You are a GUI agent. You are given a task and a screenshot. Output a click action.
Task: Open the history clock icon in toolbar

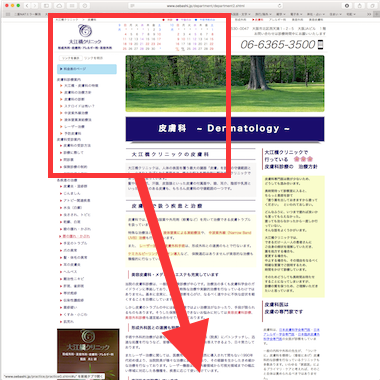click(85, 6)
